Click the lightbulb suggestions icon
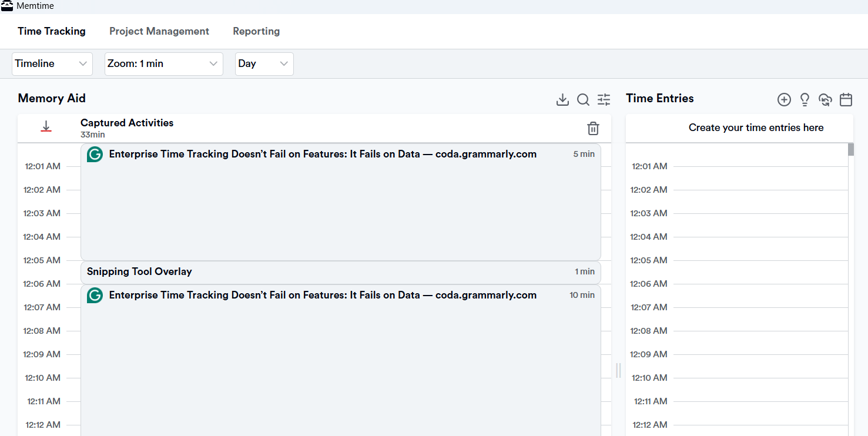The height and width of the screenshot is (436, 868). click(805, 100)
